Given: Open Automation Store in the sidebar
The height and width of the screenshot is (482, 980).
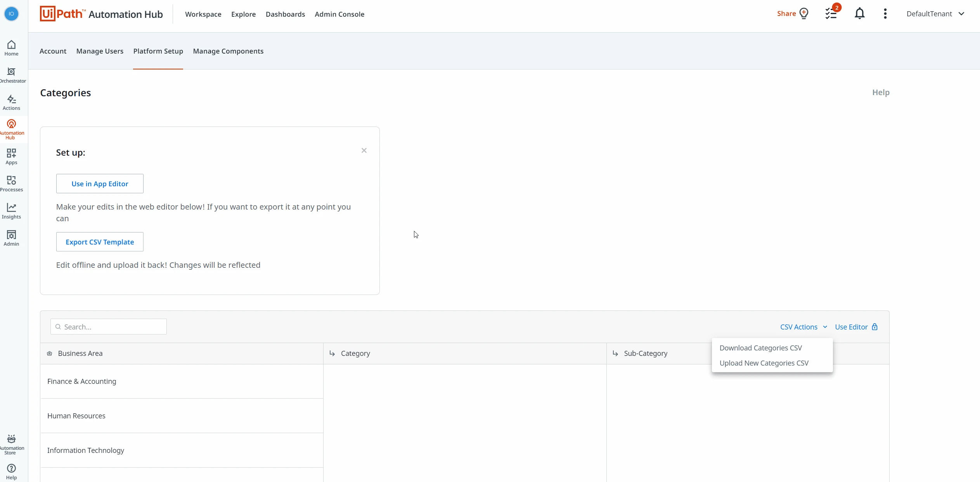Looking at the screenshot, I should click(x=12, y=444).
